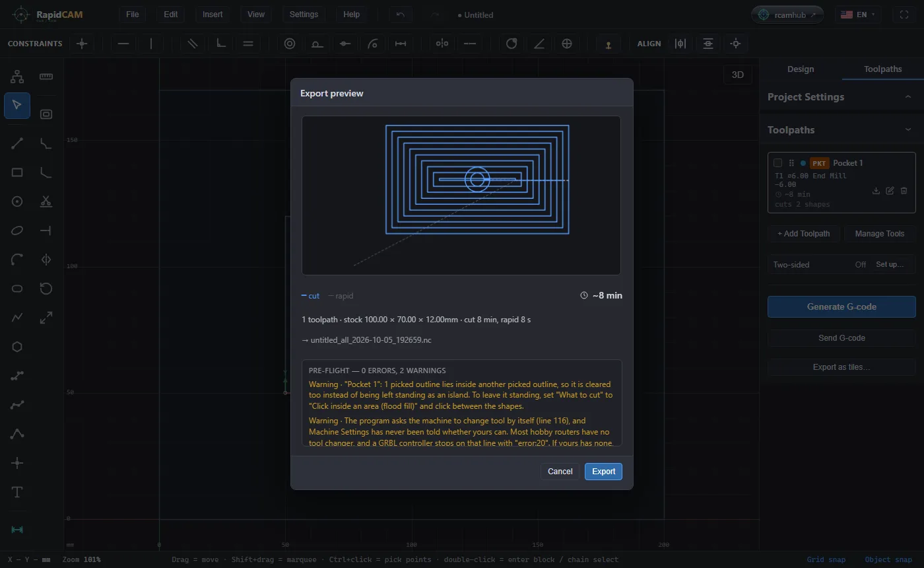Select the Text tool

pos(17,492)
